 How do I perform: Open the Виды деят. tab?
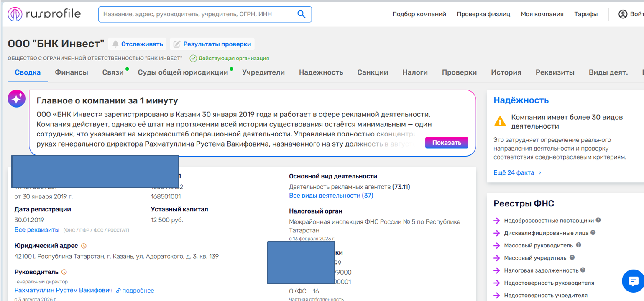point(608,72)
